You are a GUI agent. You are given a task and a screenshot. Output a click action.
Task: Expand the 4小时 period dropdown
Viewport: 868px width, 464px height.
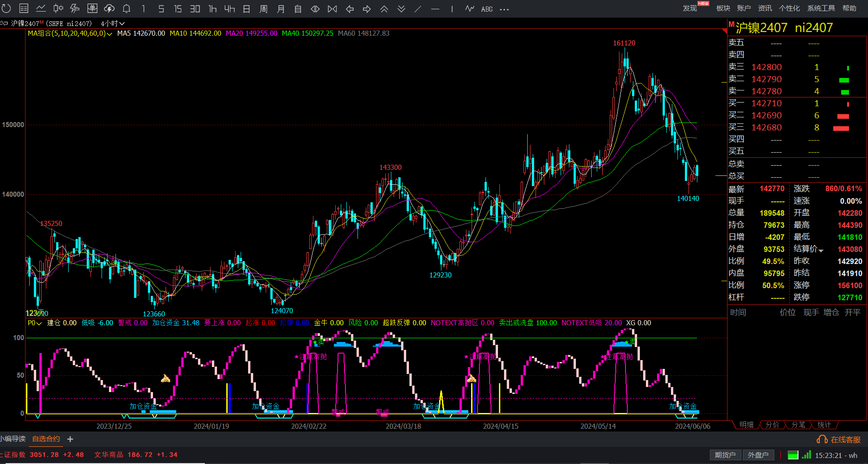pyautogui.click(x=113, y=23)
